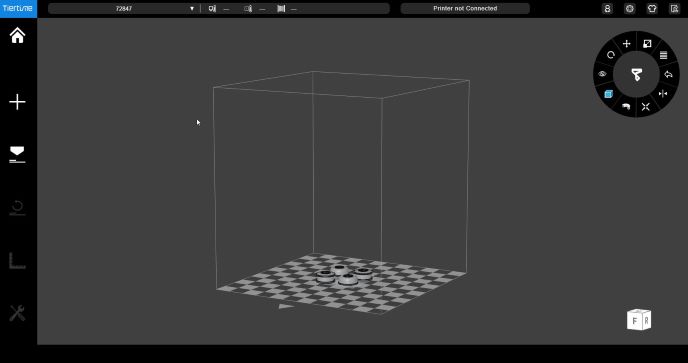Click the globe icon in top bar

[630, 8]
